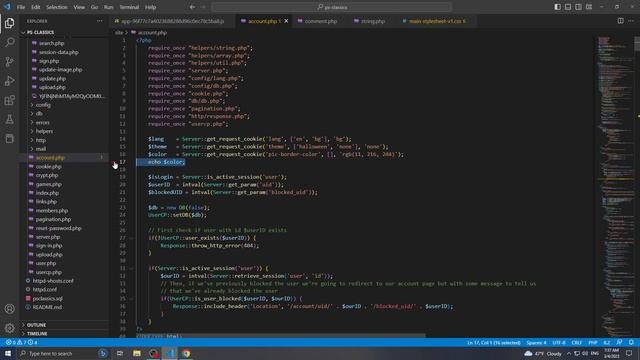
Task: Open the Source Control view
Action: [9, 62]
